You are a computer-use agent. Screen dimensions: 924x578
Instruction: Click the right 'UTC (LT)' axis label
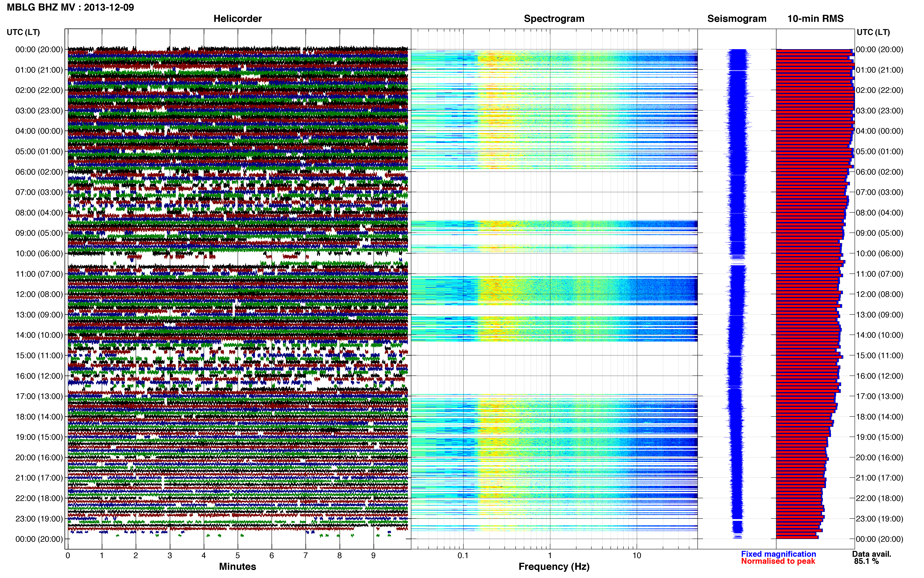click(x=873, y=32)
